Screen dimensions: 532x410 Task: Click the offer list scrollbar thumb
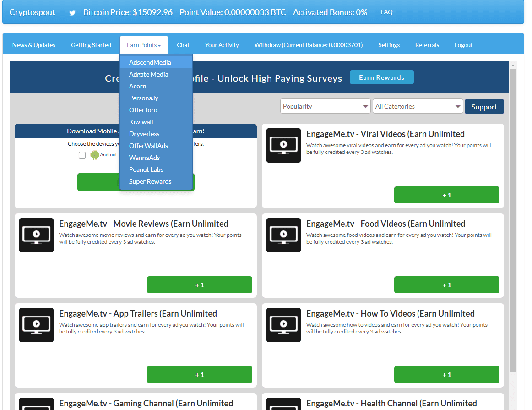513,220
